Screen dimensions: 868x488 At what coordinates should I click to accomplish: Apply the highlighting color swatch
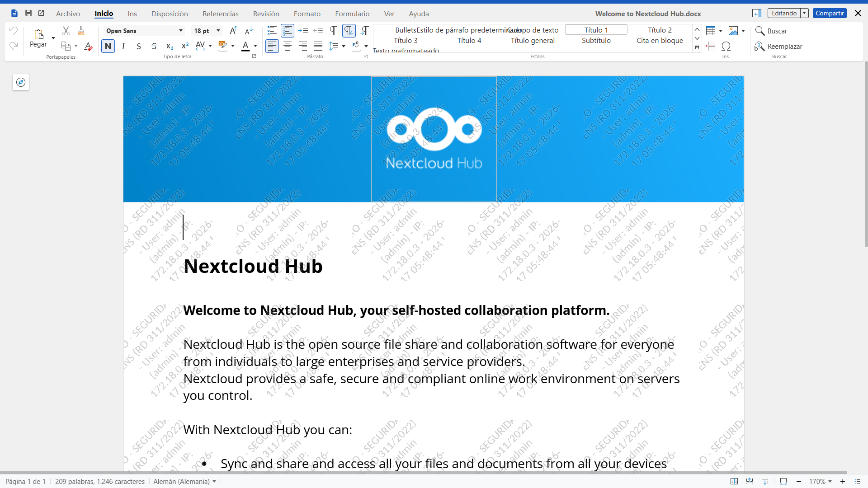223,46
